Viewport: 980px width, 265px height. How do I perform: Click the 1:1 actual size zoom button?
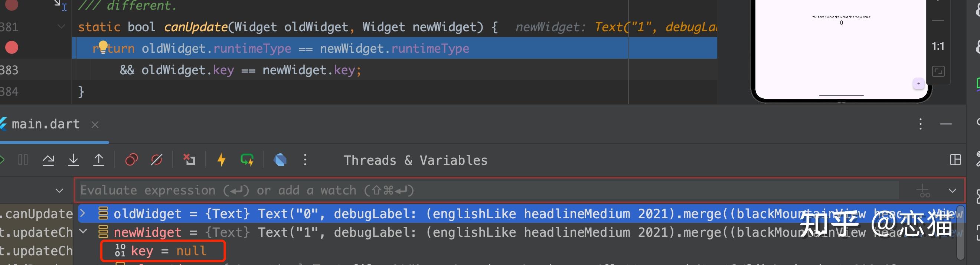click(x=938, y=46)
